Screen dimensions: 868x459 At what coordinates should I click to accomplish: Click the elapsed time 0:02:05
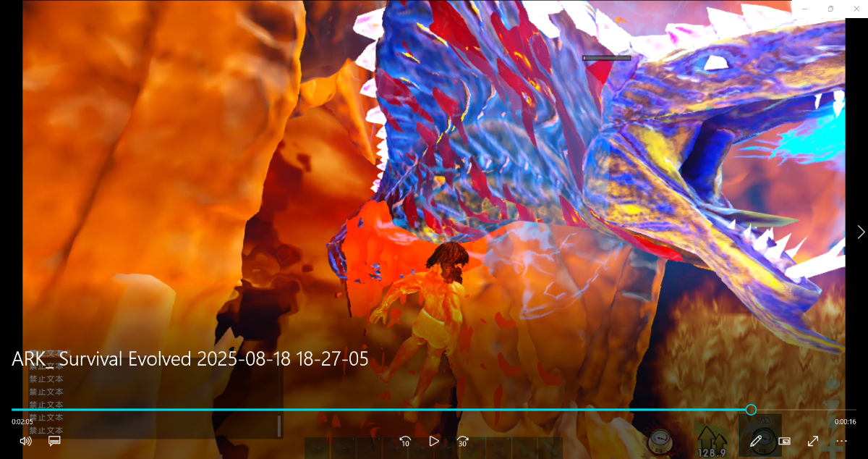tap(22, 421)
